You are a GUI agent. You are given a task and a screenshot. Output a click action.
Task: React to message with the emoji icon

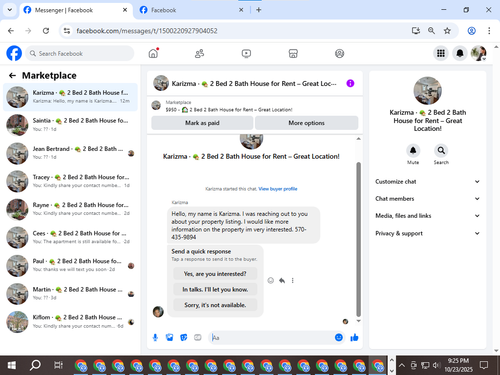point(271,281)
